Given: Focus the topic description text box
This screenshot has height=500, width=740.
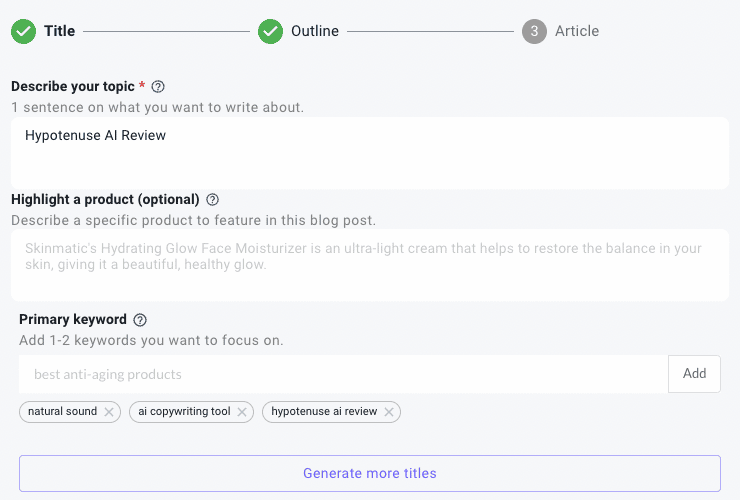Looking at the screenshot, I should (370, 153).
